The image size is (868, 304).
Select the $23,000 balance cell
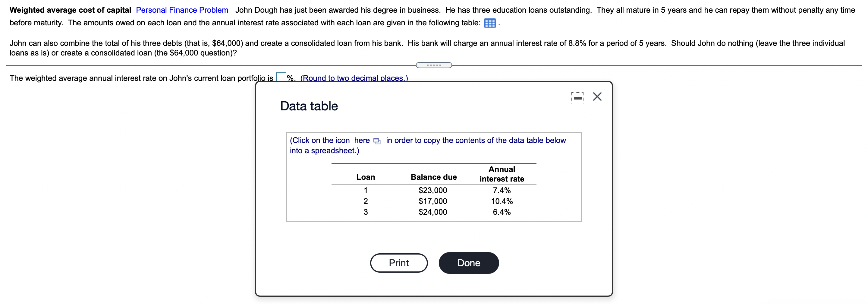point(433,190)
